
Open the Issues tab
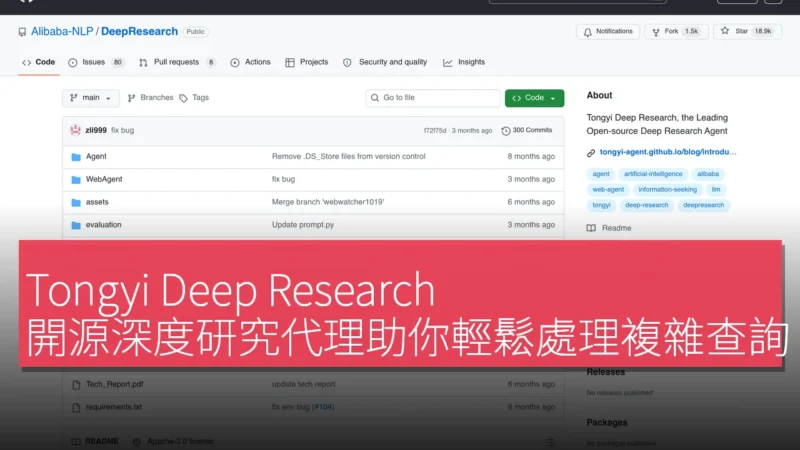pos(96,62)
